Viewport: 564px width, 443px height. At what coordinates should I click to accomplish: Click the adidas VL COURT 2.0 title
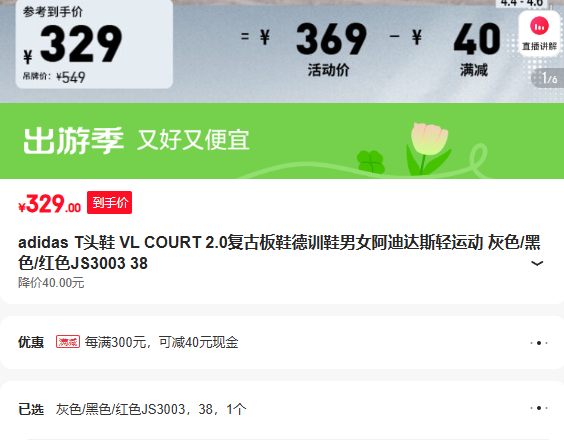(279, 253)
